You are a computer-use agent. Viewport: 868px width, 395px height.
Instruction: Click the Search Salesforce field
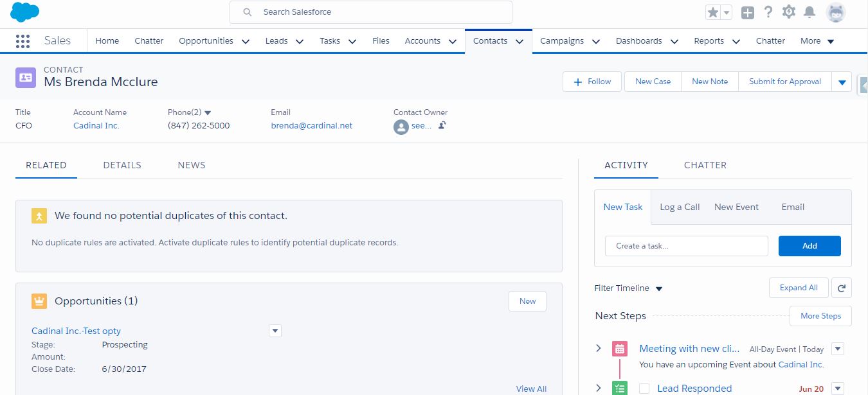(x=371, y=12)
